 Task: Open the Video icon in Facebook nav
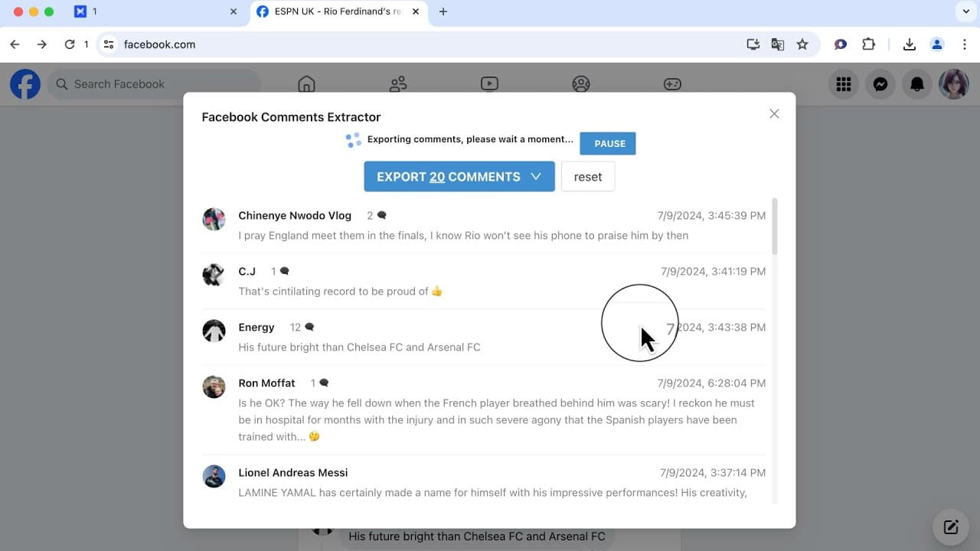pos(490,84)
